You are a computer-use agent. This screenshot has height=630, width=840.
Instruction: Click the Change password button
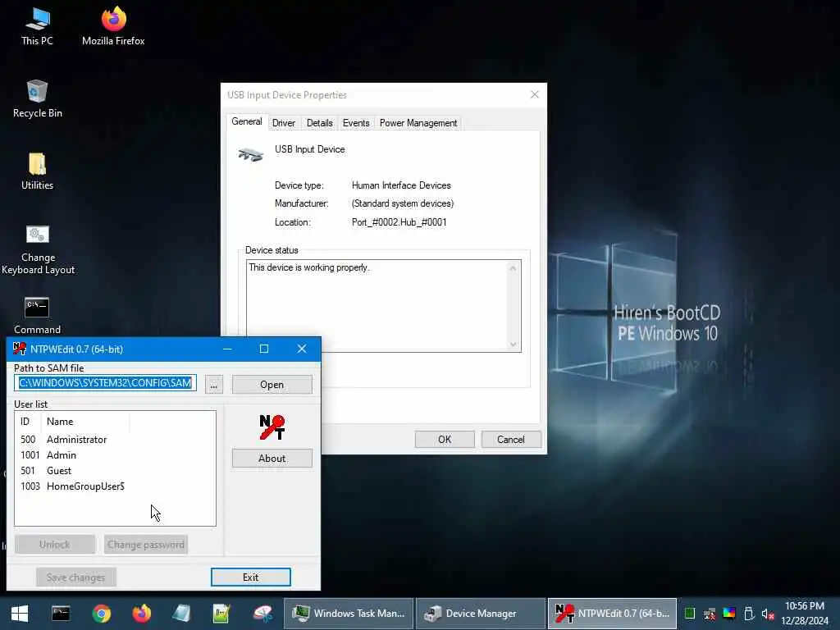pyautogui.click(x=146, y=545)
